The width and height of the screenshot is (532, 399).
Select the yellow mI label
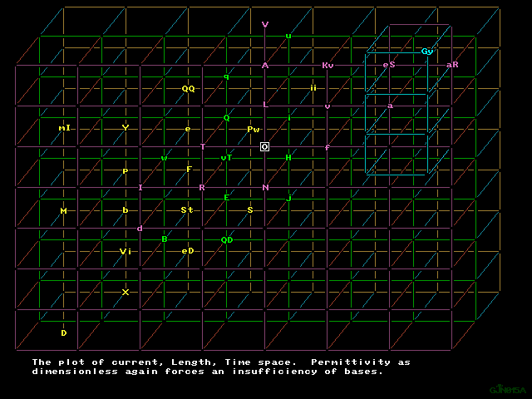[x=64, y=128]
